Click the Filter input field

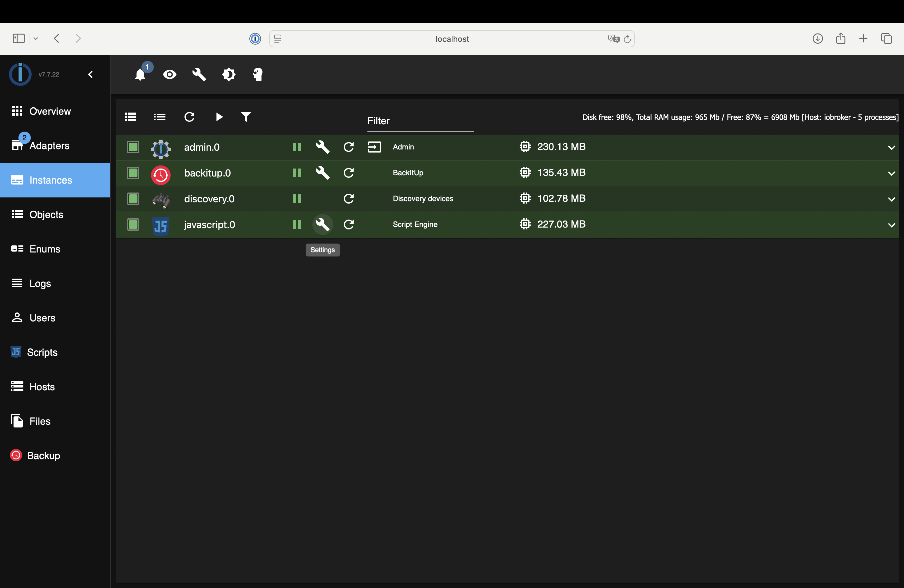coord(420,121)
